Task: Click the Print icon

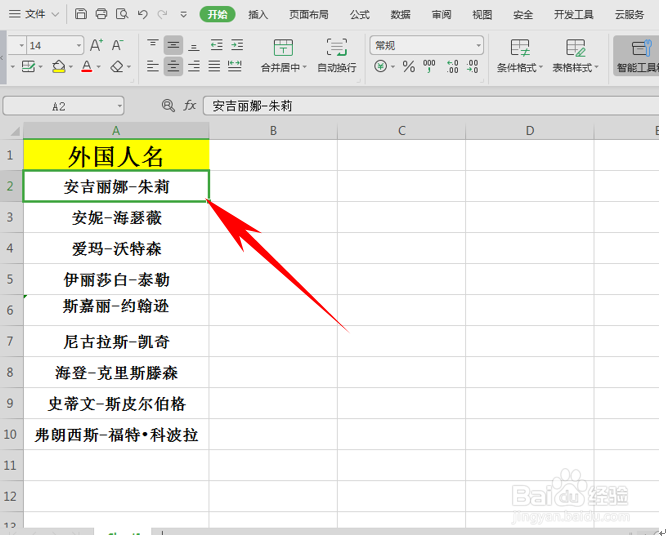Action: [x=101, y=14]
